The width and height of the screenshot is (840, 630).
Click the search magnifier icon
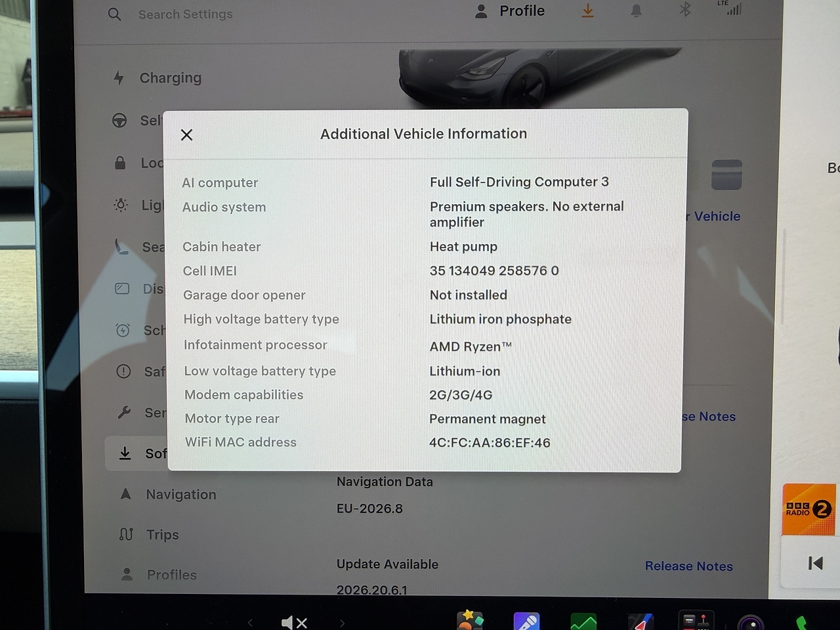114,14
